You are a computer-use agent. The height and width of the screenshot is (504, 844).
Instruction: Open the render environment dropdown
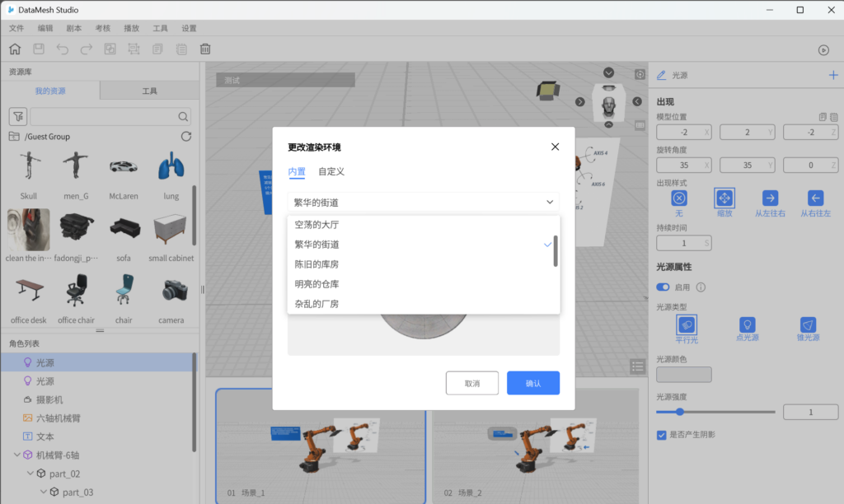[x=424, y=202]
